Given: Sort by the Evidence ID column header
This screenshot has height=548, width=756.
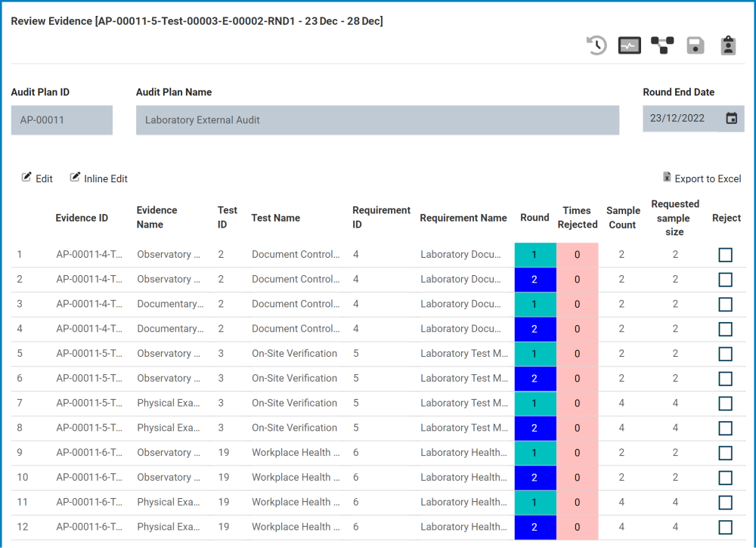Looking at the screenshot, I should click(x=82, y=218).
